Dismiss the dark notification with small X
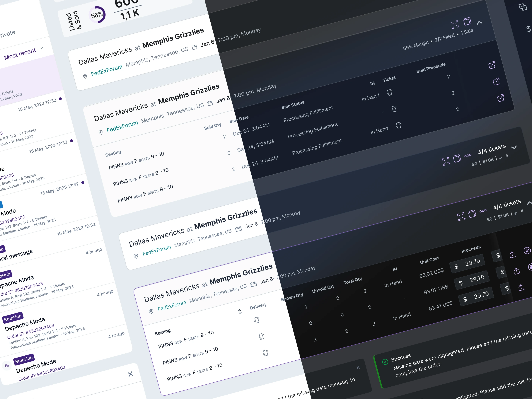 pyautogui.click(x=358, y=368)
